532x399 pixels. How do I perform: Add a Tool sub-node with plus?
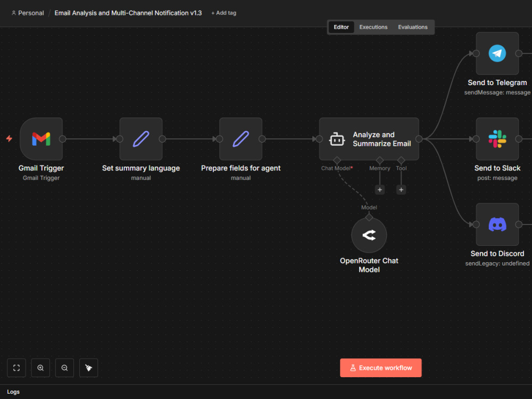tap(401, 190)
